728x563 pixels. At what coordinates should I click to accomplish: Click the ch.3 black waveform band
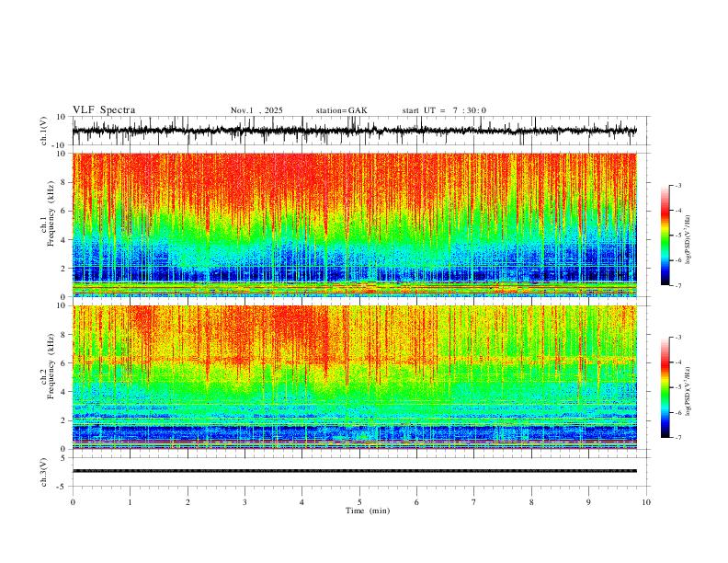pyautogui.click(x=354, y=471)
